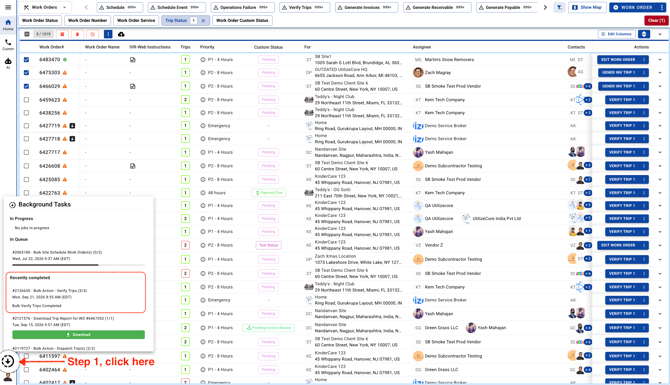Open the hamburger menu icon
Screen dimensions: 670x385
pos(8,7)
